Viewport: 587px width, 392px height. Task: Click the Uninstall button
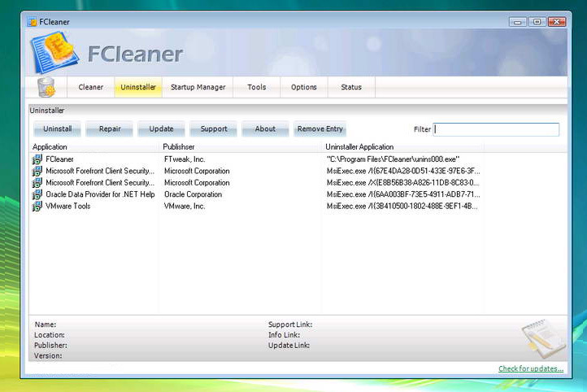coord(57,128)
